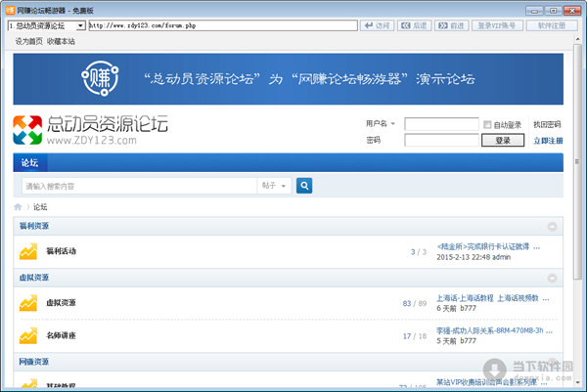Open the 福利活动 forum link
Viewport: 587px width, 392px height.
(x=61, y=251)
